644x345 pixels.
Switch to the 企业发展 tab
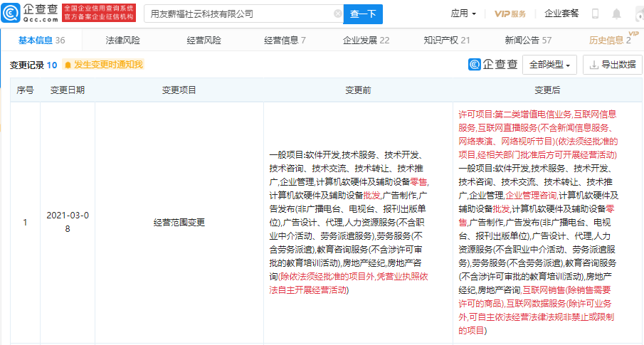[x=366, y=41]
